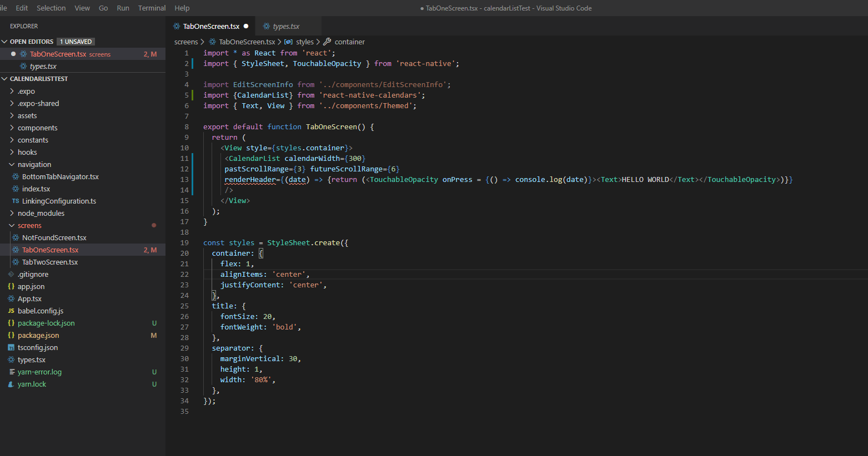868x456 pixels.
Task: Open the Run menu
Action: click(123, 8)
